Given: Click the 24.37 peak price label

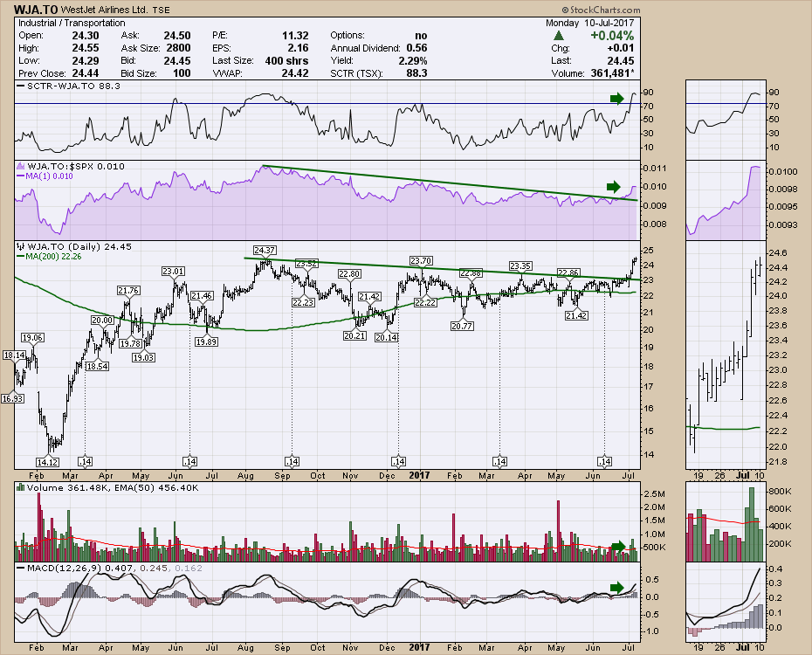Looking at the screenshot, I should [265, 250].
